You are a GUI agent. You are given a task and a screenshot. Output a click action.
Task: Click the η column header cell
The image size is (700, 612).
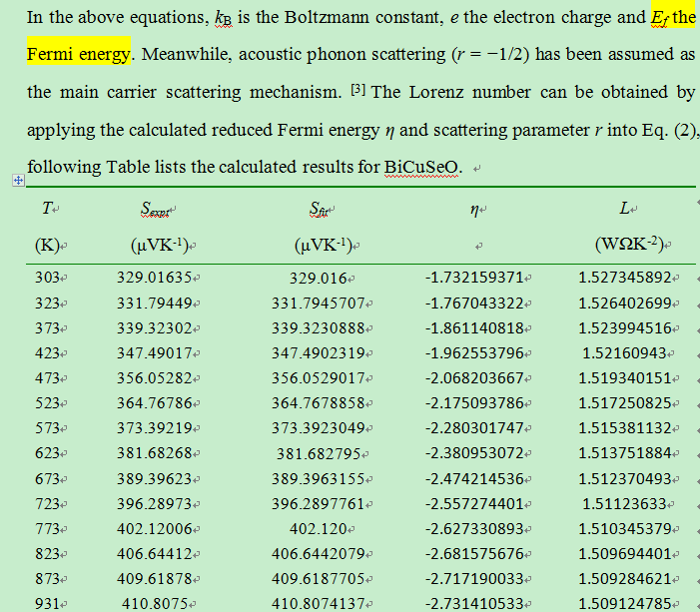[474, 210]
